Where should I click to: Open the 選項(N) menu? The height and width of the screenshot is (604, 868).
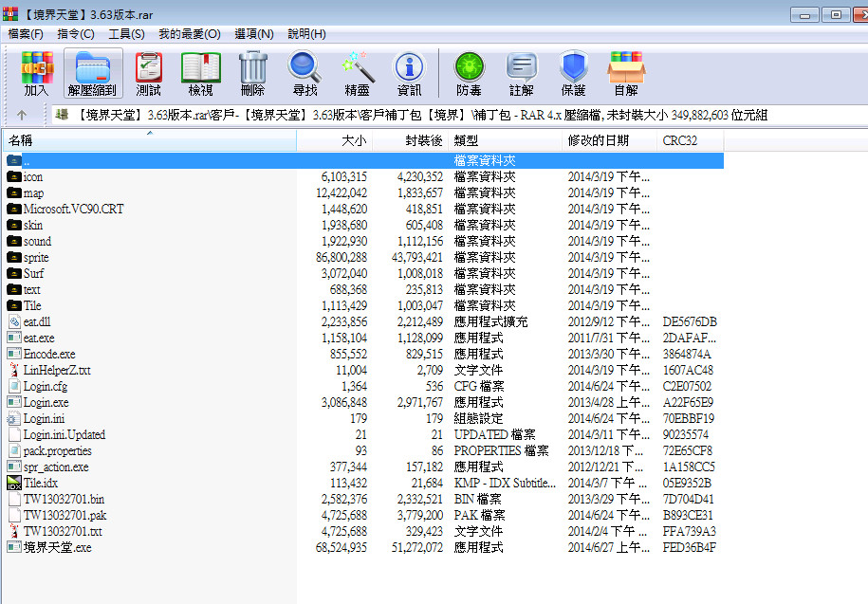254,34
